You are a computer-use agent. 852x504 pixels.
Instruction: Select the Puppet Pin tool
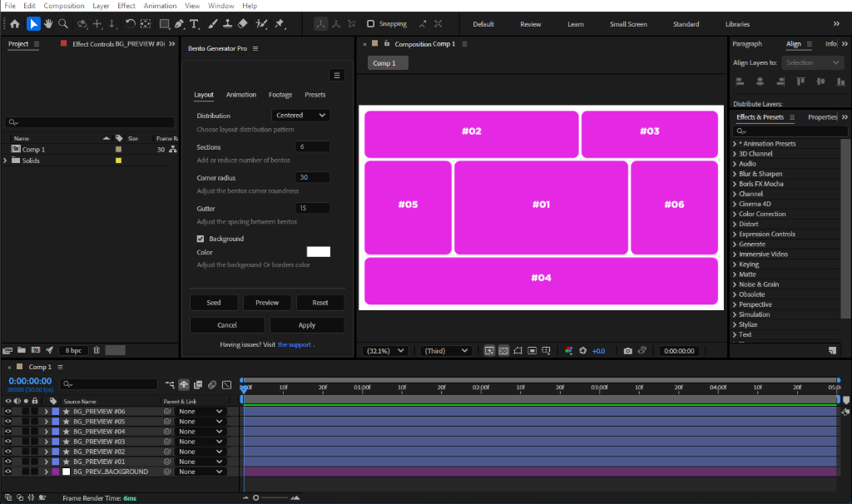coord(280,24)
